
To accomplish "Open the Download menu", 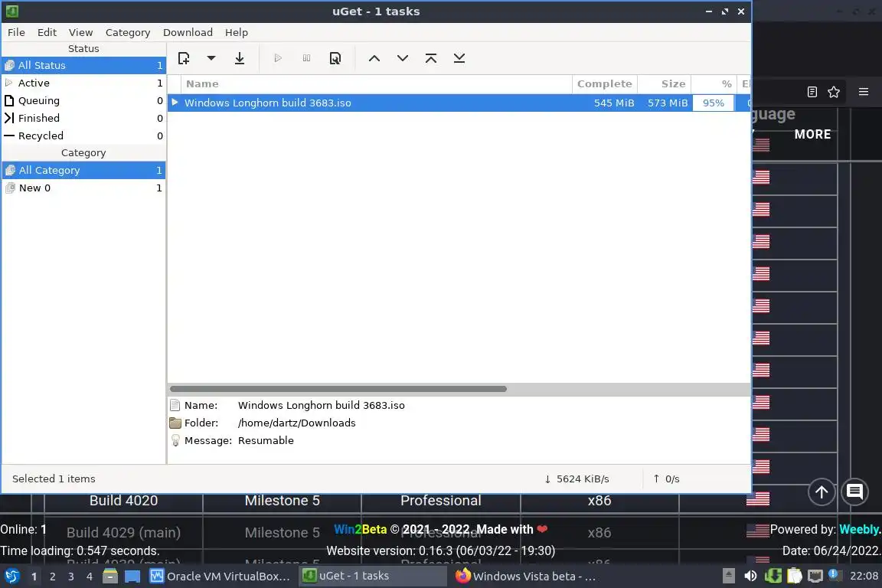I will coord(188,33).
